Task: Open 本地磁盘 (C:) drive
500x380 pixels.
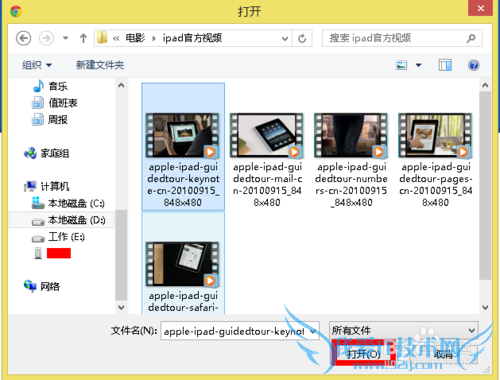Action: coord(68,203)
